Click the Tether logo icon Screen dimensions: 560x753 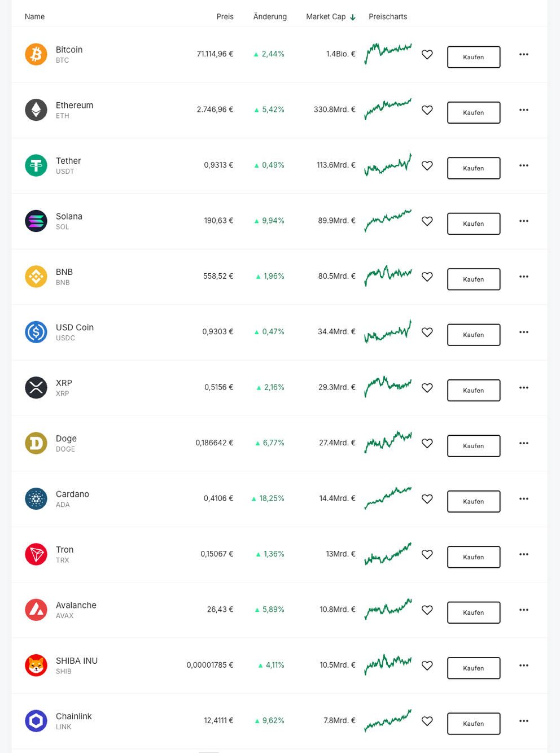click(36, 165)
